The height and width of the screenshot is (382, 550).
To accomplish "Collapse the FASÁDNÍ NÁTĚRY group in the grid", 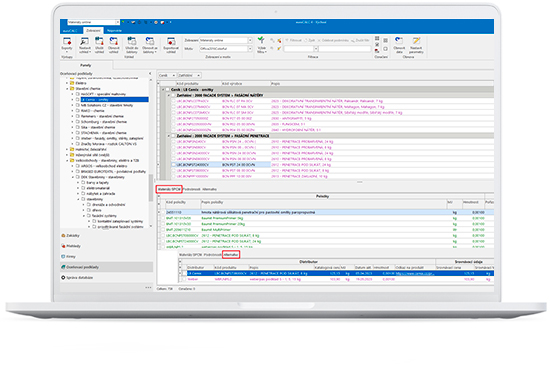I will [x=168, y=95].
